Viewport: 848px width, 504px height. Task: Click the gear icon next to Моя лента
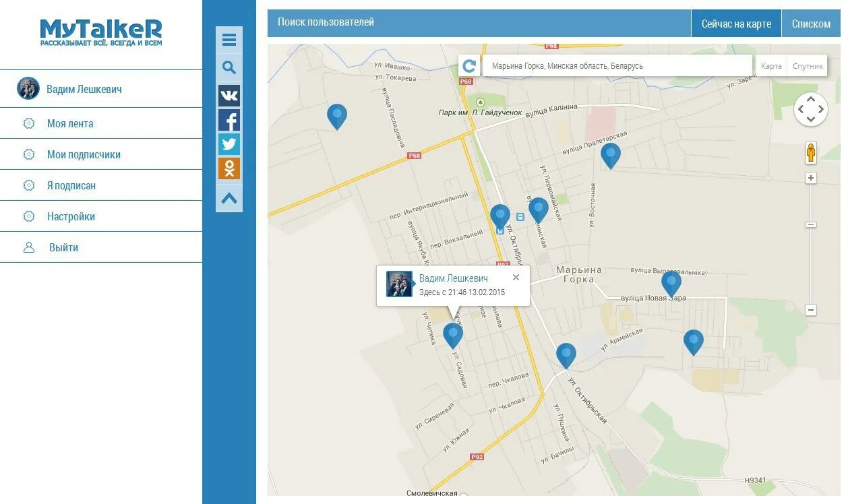(29, 123)
